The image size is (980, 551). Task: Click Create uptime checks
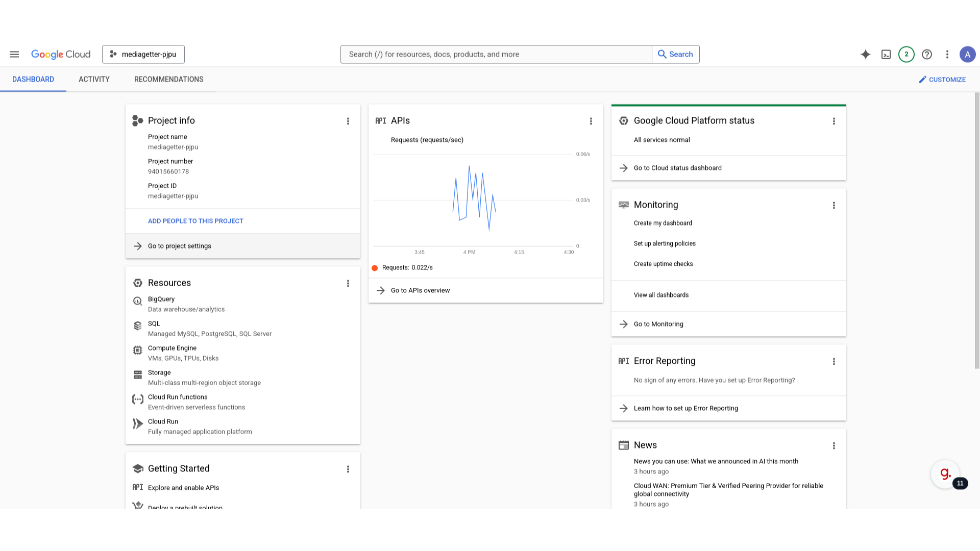664,264
